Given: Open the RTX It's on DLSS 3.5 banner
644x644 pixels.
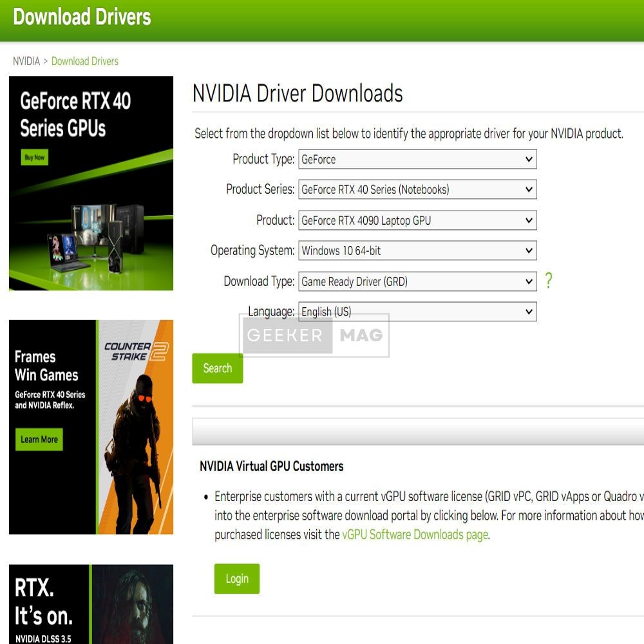Looking at the screenshot, I should 91,604.
